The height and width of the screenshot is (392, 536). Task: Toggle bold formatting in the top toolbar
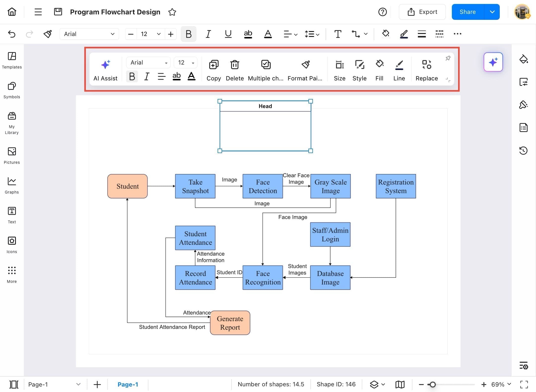[x=188, y=34]
